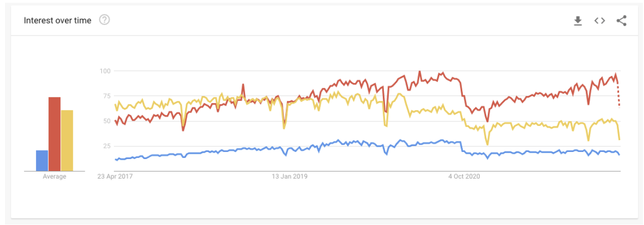Click the 100 y-axis label
This screenshot has height=225, width=644.
coord(104,71)
